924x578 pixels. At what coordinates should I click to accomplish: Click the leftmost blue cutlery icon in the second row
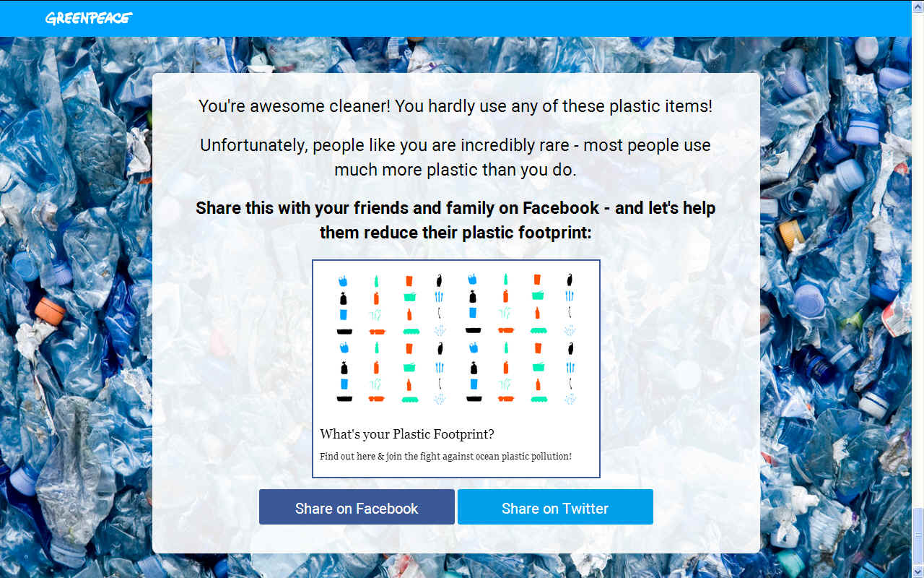(439, 296)
